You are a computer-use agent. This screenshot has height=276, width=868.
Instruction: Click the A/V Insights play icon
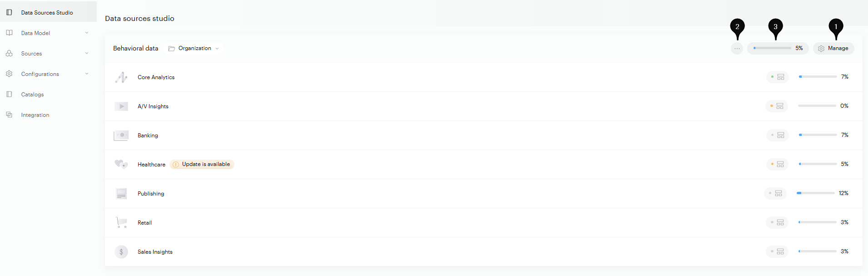pos(121,106)
